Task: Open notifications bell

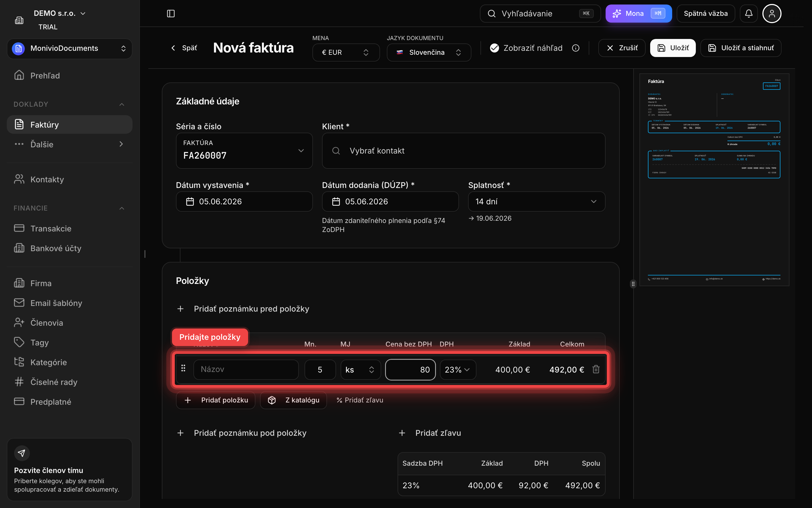Action: point(749,14)
